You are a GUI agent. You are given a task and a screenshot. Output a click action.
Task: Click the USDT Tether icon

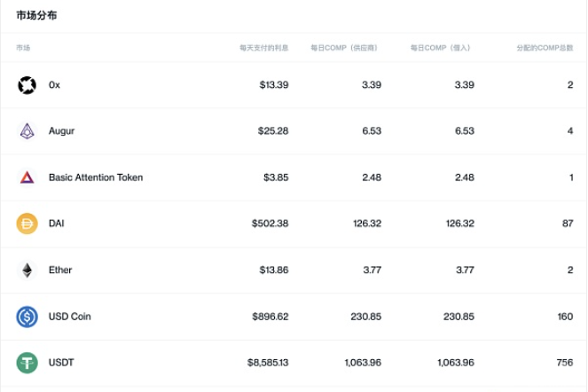click(x=27, y=363)
